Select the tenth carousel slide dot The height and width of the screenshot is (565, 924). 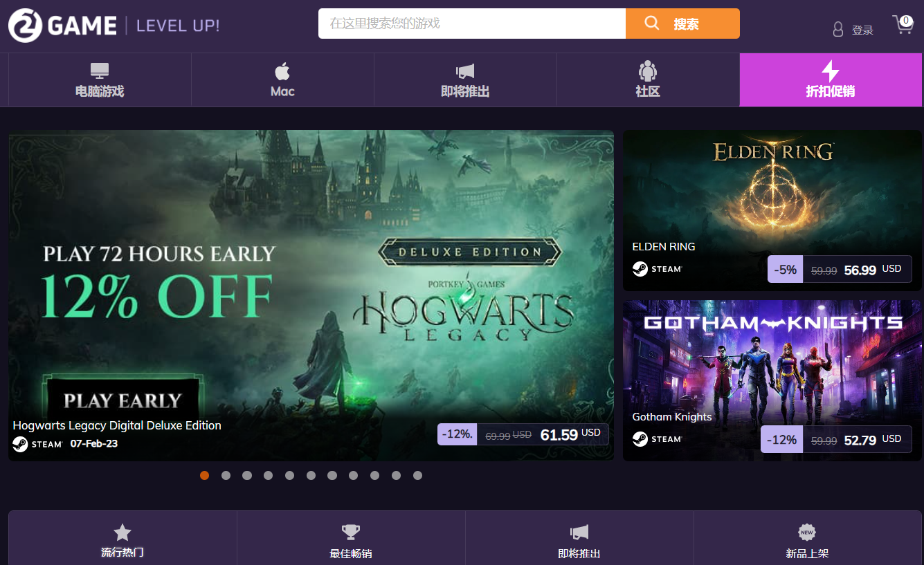pos(396,475)
